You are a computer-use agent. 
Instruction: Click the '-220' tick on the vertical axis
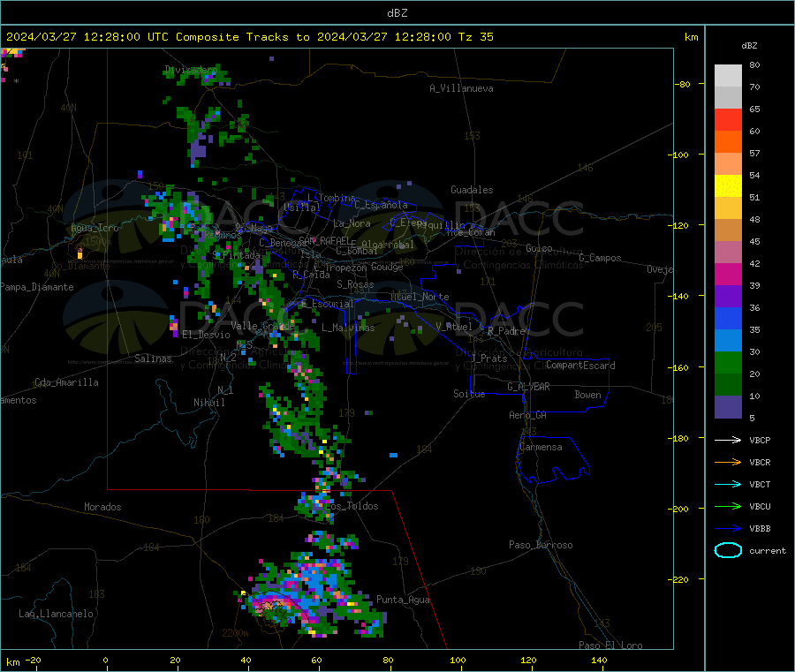(x=678, y=579)
